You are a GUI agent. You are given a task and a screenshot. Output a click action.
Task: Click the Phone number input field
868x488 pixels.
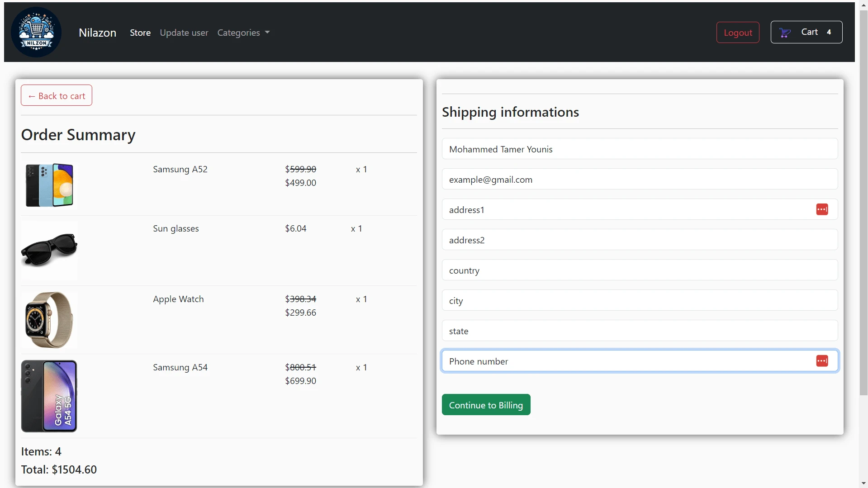640,361
